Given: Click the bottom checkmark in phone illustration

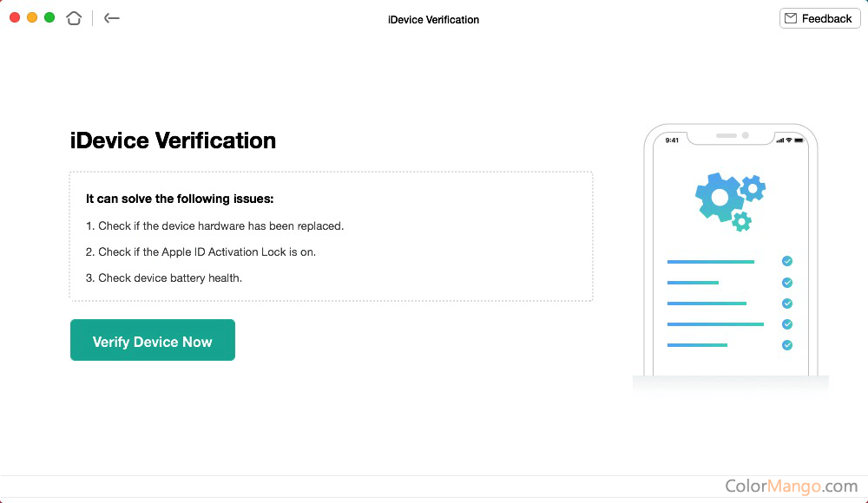Looking at the screenshot, I should click(x=786, y=345).
